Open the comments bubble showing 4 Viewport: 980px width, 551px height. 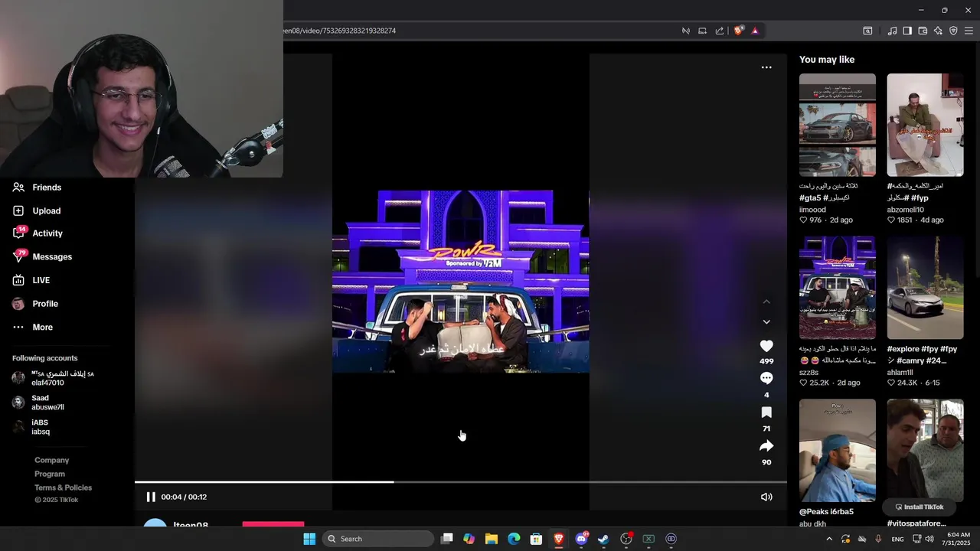(766, 378)
